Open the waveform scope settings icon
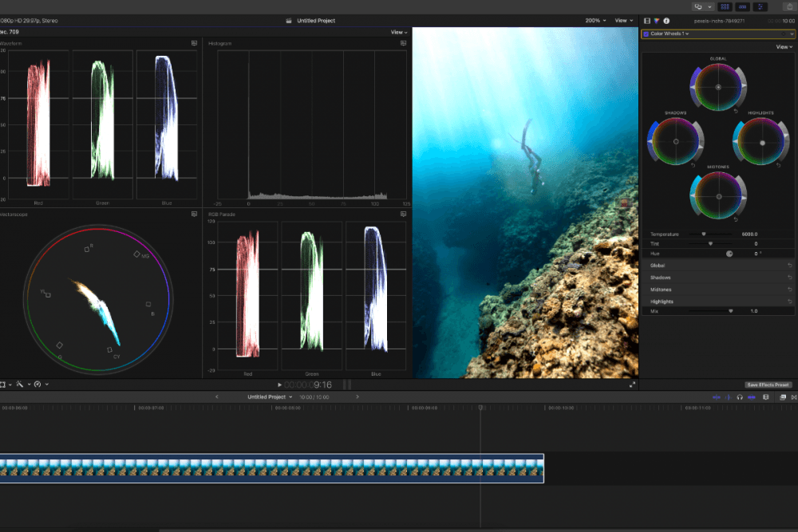The image size is (798, 532). pyautogui.click(x=194, y=43)
